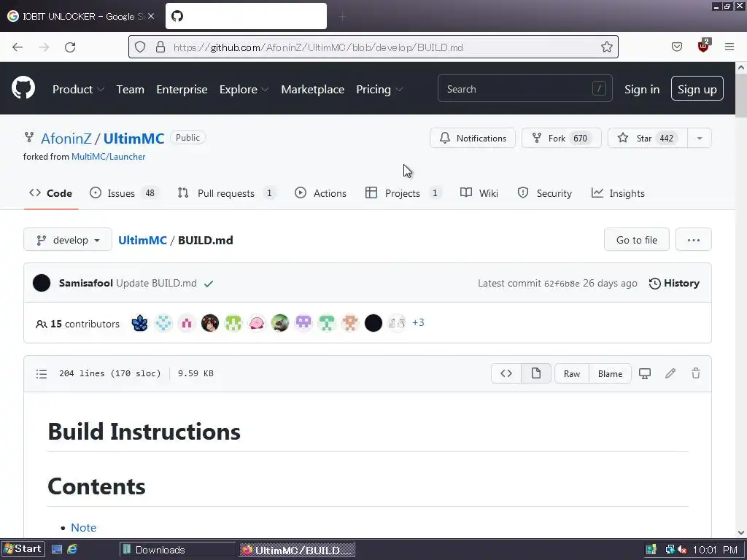This screenshot has width=747, height=560.
Task: Open the +3 more contributors link
Action: click(x=418, y=323)
